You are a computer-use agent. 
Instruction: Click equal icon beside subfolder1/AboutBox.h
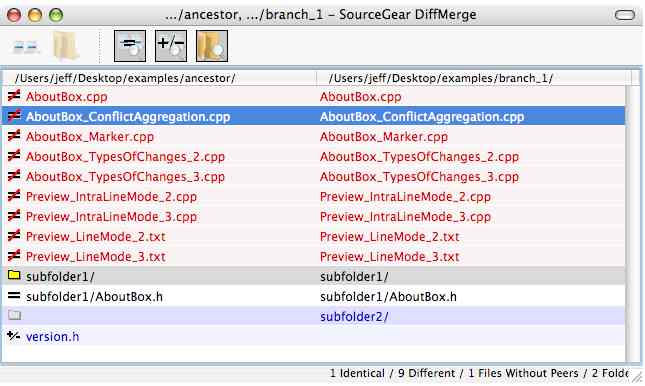coord(14,295)
